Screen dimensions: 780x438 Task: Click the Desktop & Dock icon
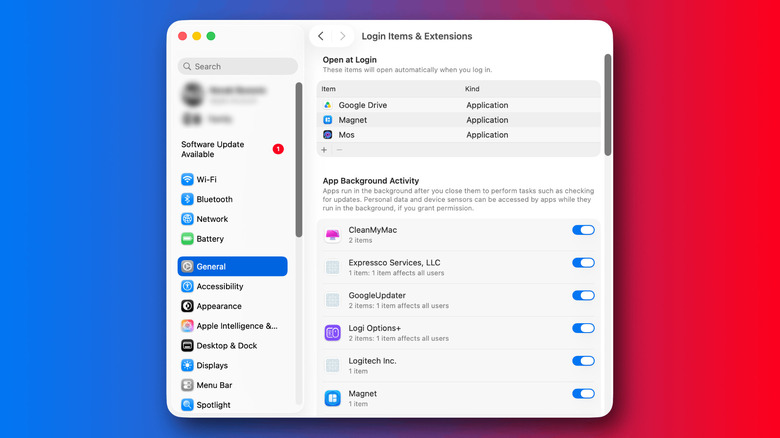tap(187, 345)
